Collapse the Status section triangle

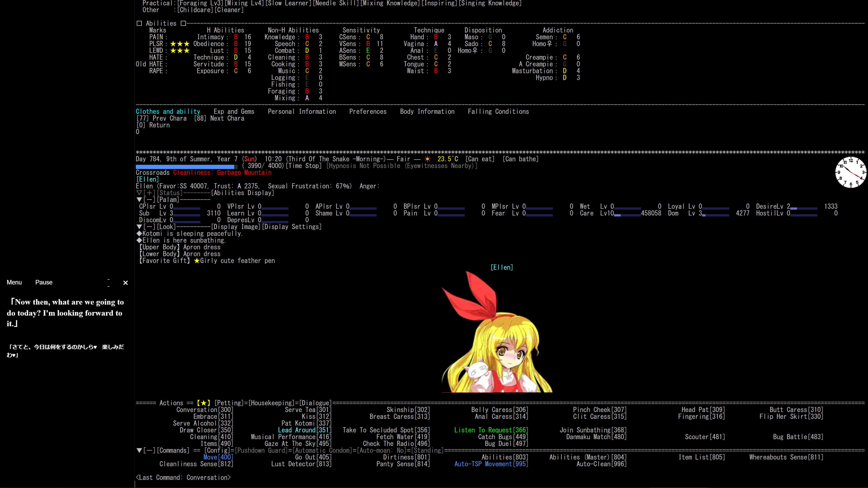tap(139, 193)
